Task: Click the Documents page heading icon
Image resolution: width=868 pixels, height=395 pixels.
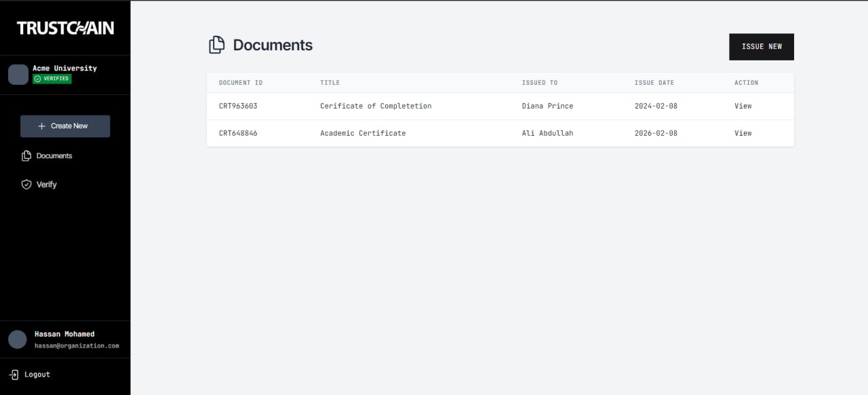Action: [x=216, y=45]
